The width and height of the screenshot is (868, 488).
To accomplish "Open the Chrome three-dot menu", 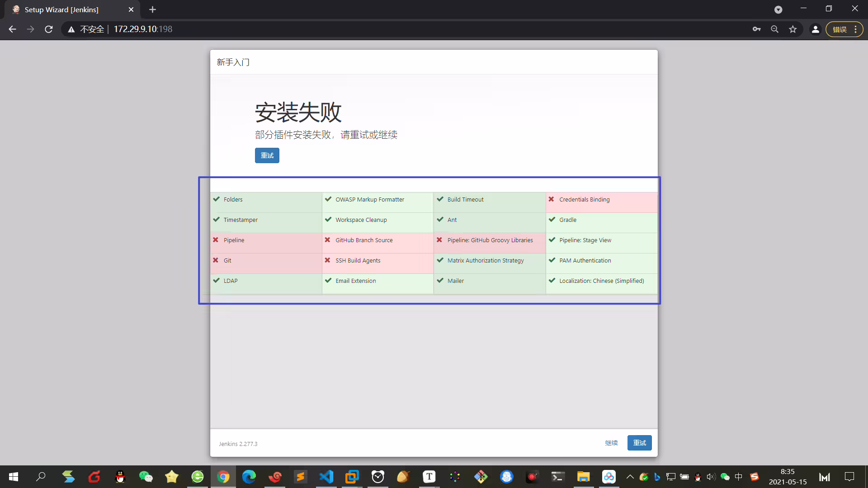I will [855, 29].
